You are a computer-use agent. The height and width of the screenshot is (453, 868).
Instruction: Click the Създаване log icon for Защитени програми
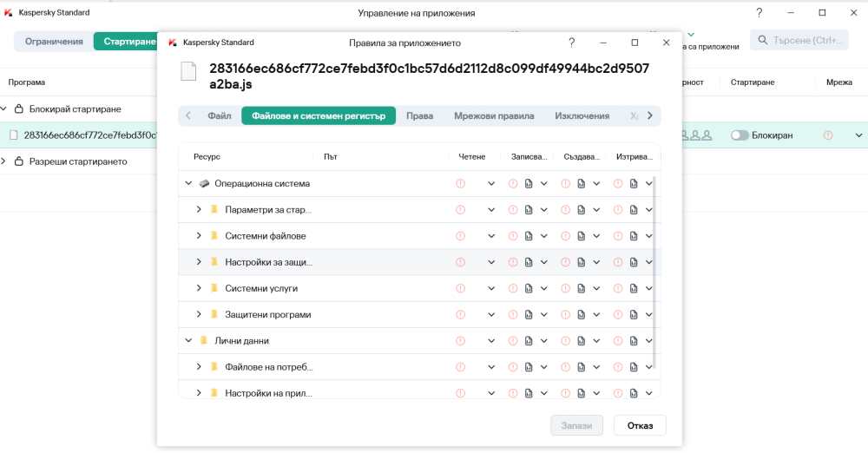click(x=582, y=314)
